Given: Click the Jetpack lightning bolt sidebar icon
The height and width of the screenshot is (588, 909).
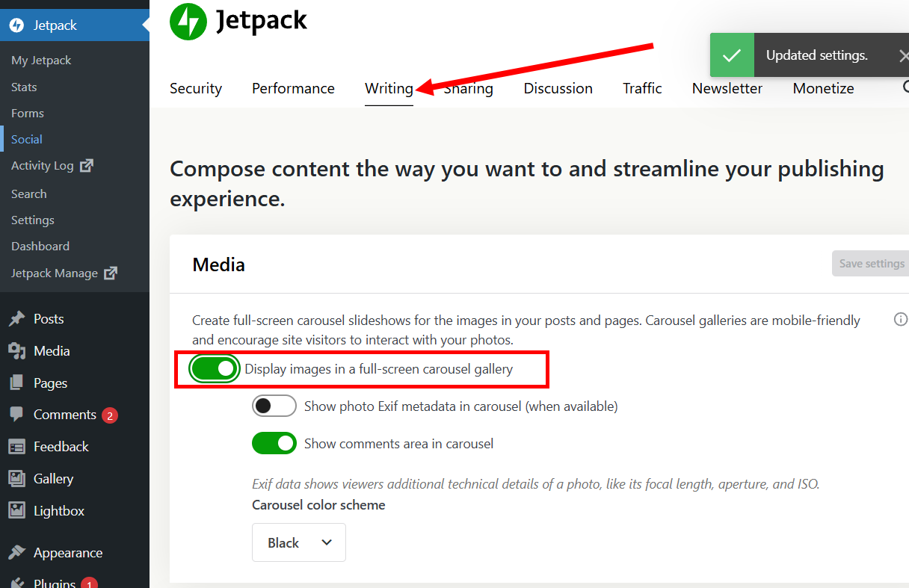Looking at the screenshot, I should pyautogui.click(x=16, y=25).
